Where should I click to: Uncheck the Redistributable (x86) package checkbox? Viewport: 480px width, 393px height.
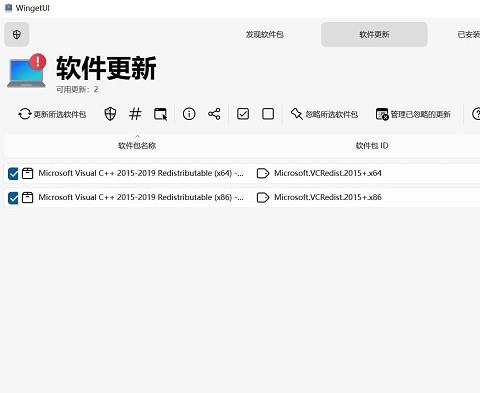[13, 198]
